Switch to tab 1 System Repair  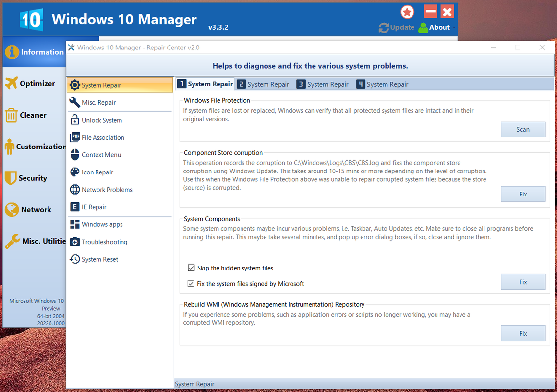pos(205,84)
